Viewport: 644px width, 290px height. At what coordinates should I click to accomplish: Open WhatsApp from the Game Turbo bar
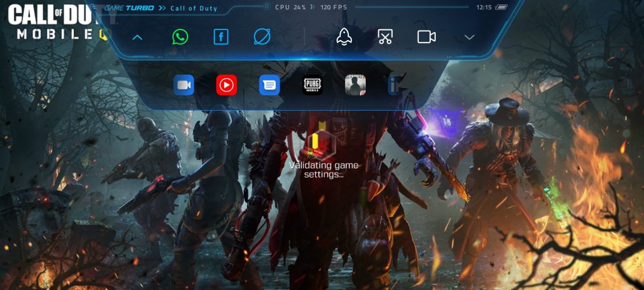point(180,37)
